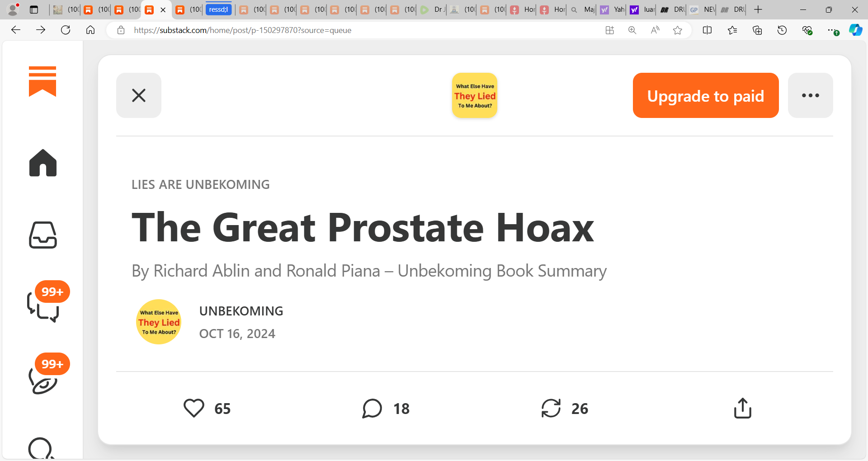Switch to the Dr J tab
The image size is (868, 461).
(432, 9)
